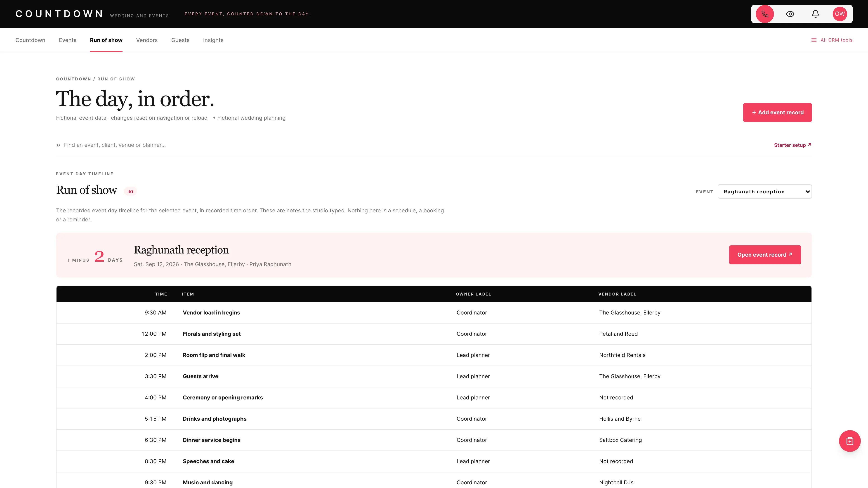Click the hamburger icon beside All CRM tools
The width and height of the screenshot is (868, 488).
[814, 40]
